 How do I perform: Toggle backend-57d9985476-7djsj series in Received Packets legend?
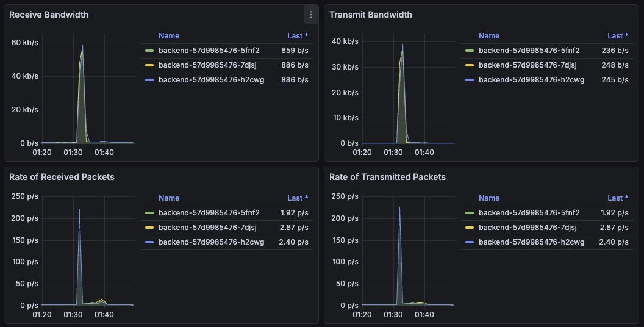pos(207,228)
